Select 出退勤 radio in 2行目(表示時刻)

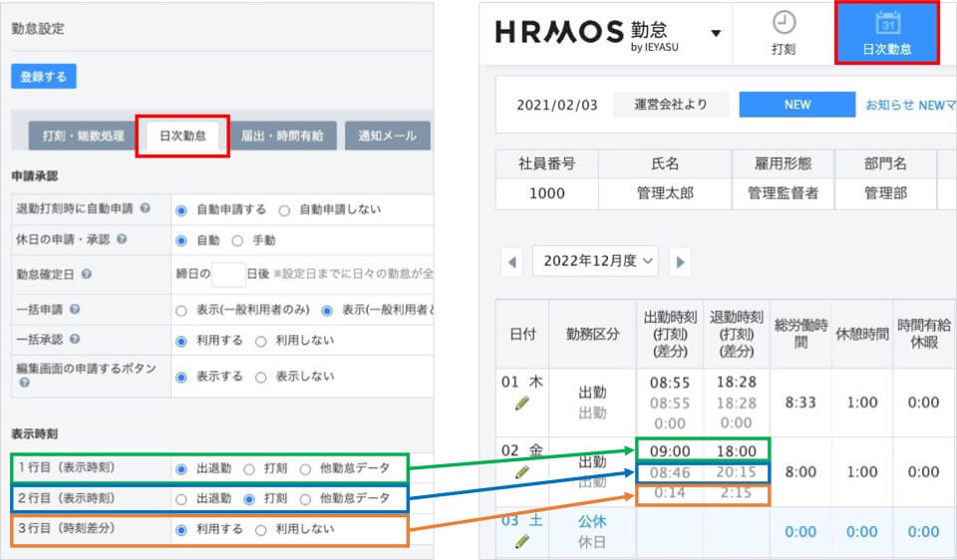[180, 499]
